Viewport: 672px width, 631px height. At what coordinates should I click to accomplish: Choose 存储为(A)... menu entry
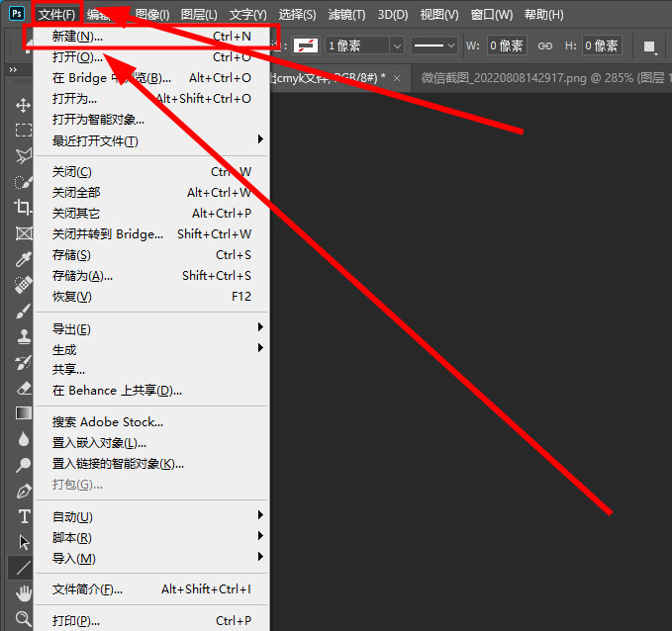coord(150,276)
